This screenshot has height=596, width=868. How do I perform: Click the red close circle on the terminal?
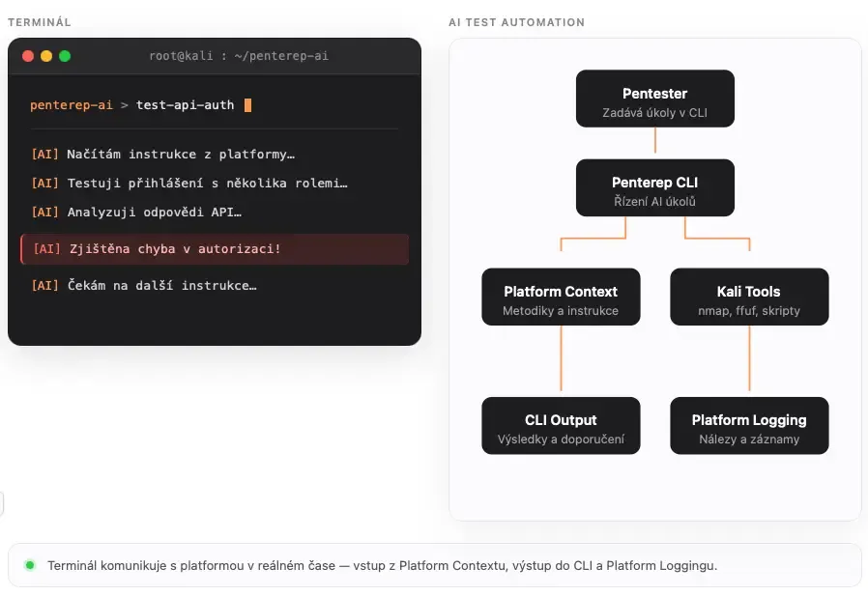27,56
